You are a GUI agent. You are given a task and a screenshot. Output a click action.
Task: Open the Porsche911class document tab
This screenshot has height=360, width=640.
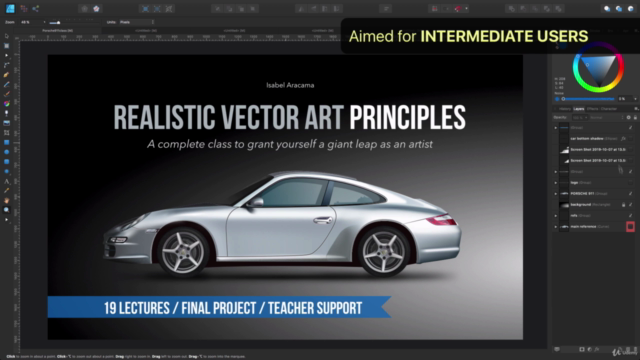(x=58, y=31)
